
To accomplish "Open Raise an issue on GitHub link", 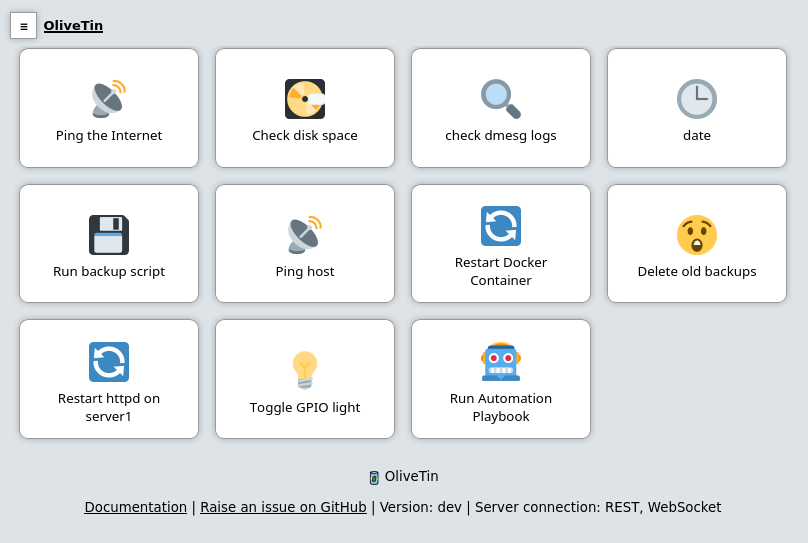I will coord(283,507).
